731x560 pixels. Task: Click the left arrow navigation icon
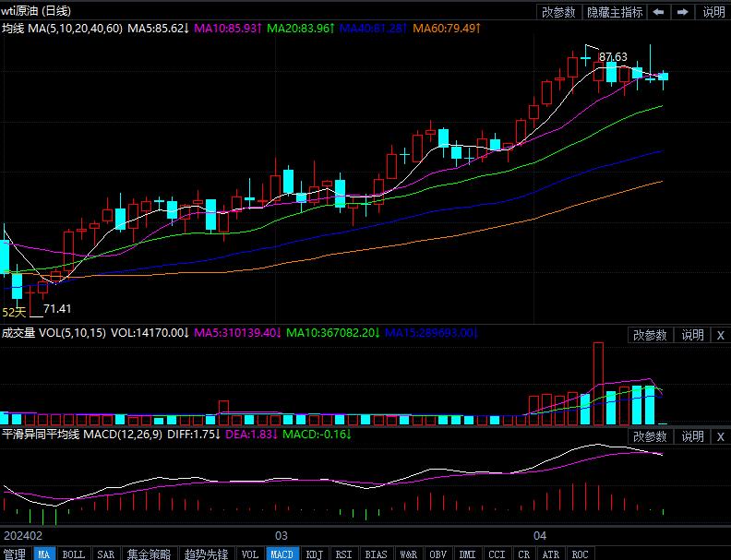tap(658, 12)
